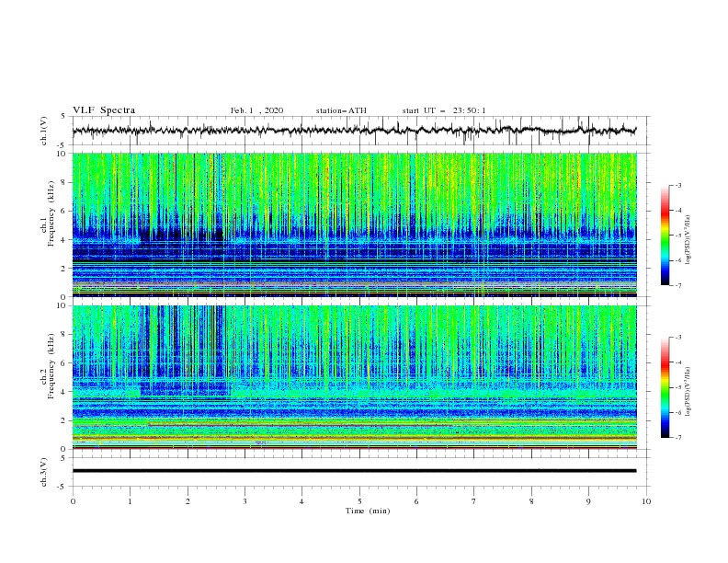This screenshot has width=728, height=563.
Task: Click the time axis tick label '7'
Action: (474, 501)
